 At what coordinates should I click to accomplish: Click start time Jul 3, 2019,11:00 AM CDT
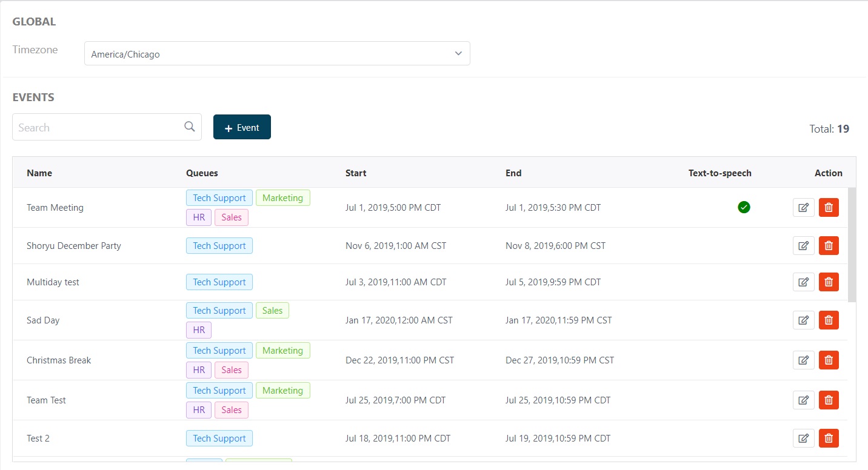[396, 282]
